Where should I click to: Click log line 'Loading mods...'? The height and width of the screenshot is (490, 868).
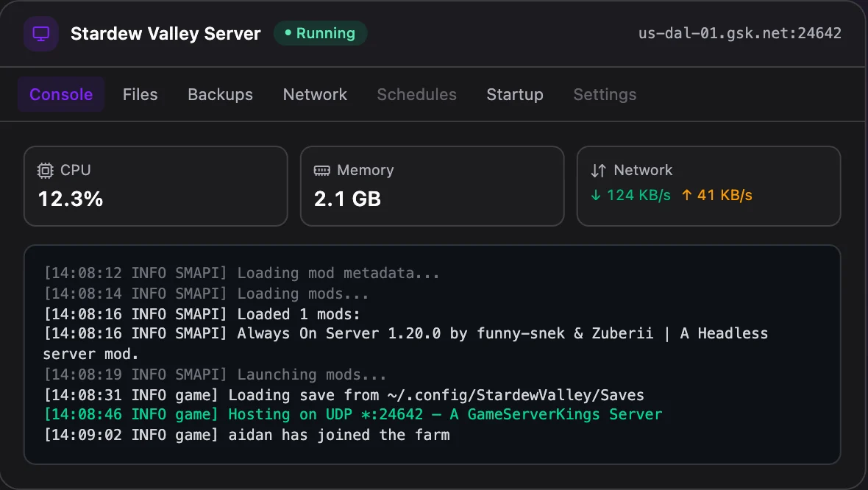pos(207,294)
